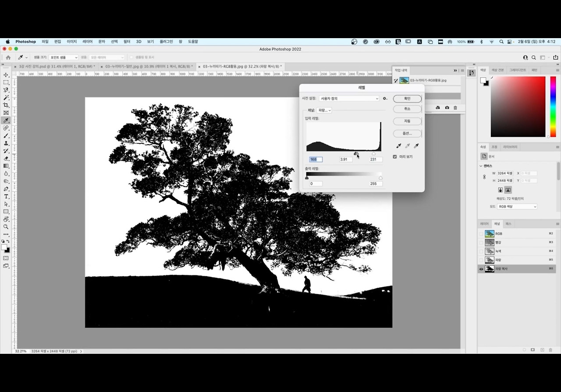The height and width of the screenshot is (392, 561).
Task: Pick the gray point eyedropper in Levels
Action: (408, 146)
